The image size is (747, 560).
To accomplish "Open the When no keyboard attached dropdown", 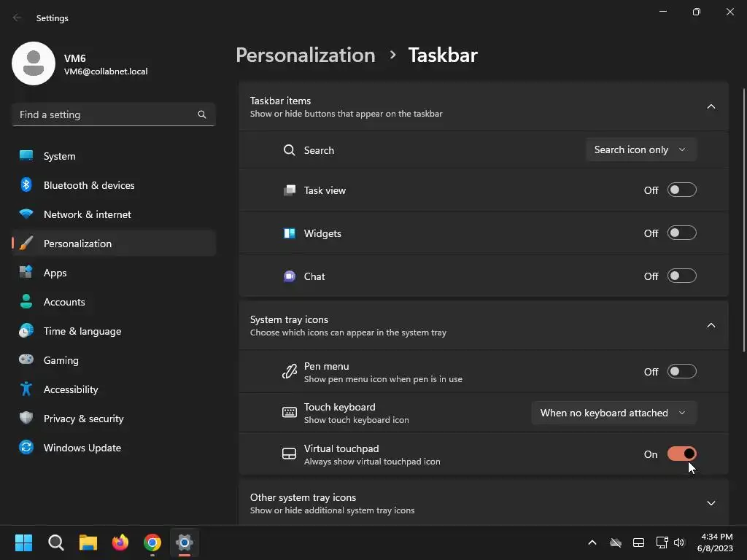I will [614, 413].
